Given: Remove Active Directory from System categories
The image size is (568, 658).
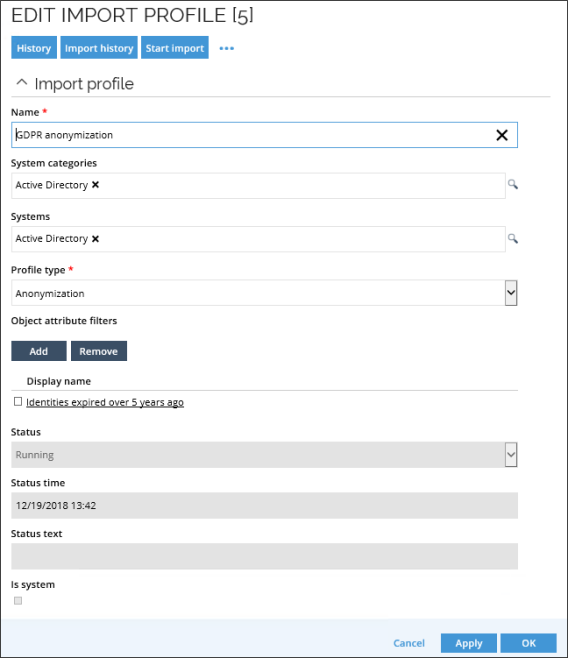Looking at the screenshot, I should point(96,185).
